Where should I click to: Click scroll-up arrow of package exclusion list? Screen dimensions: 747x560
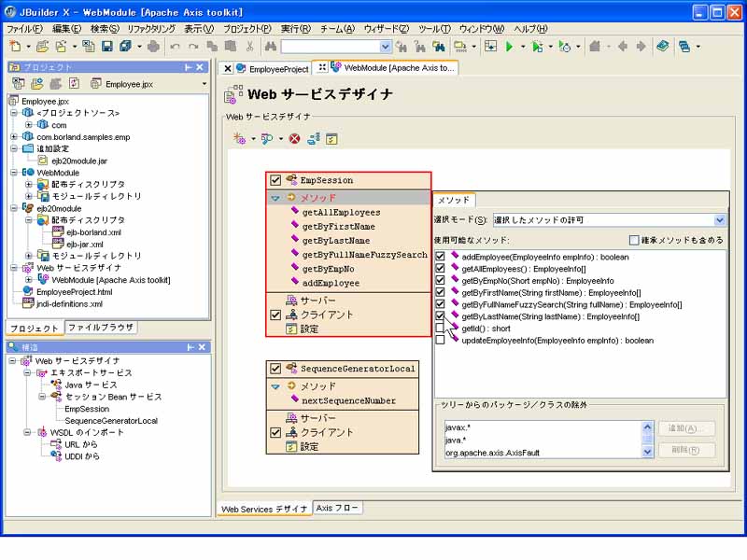647,427
